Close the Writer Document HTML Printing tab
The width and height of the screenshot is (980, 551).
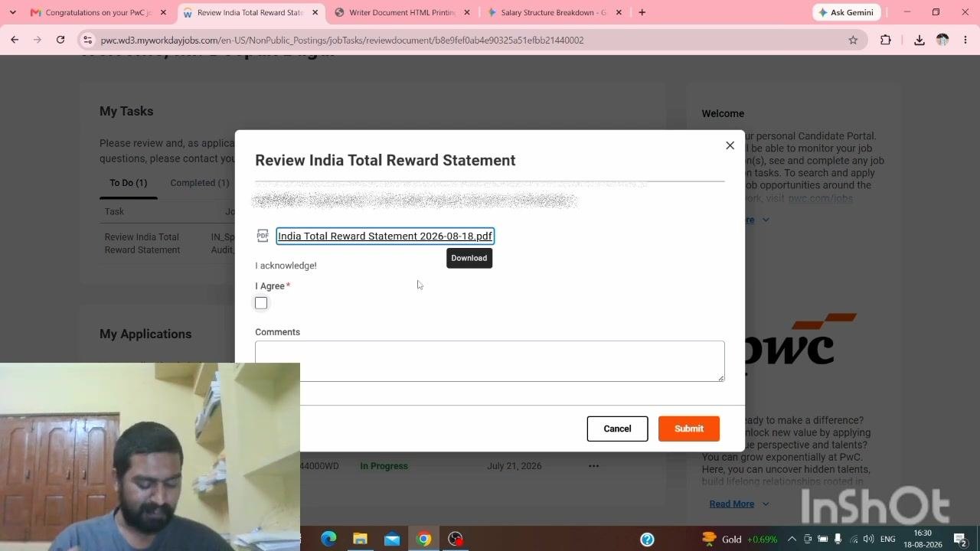point(467,12)
